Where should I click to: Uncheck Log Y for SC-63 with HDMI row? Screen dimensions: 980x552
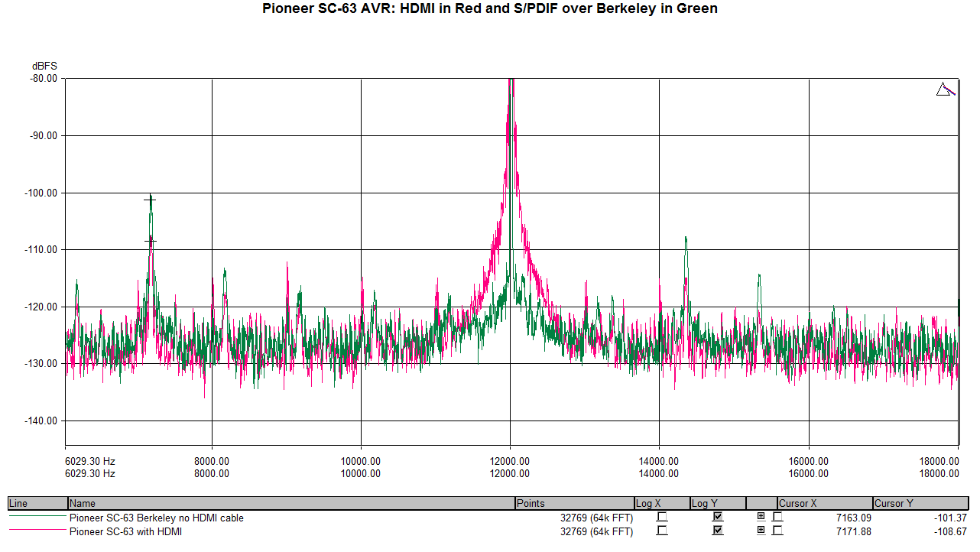coord(718,531)
